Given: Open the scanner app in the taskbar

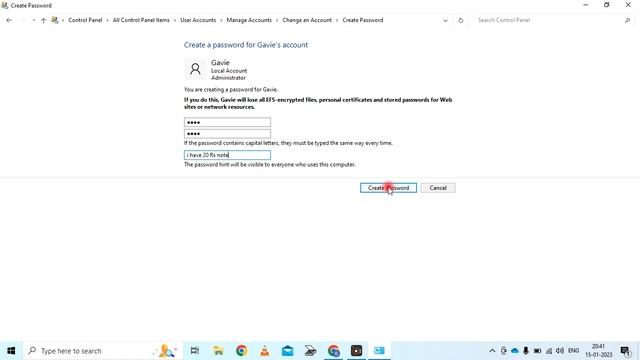Looking at the screenshot, I should pos(311,351).
